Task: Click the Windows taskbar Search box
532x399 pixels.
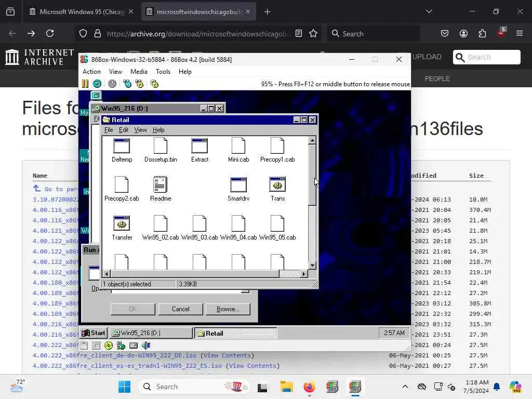Action: pos(194,387)
